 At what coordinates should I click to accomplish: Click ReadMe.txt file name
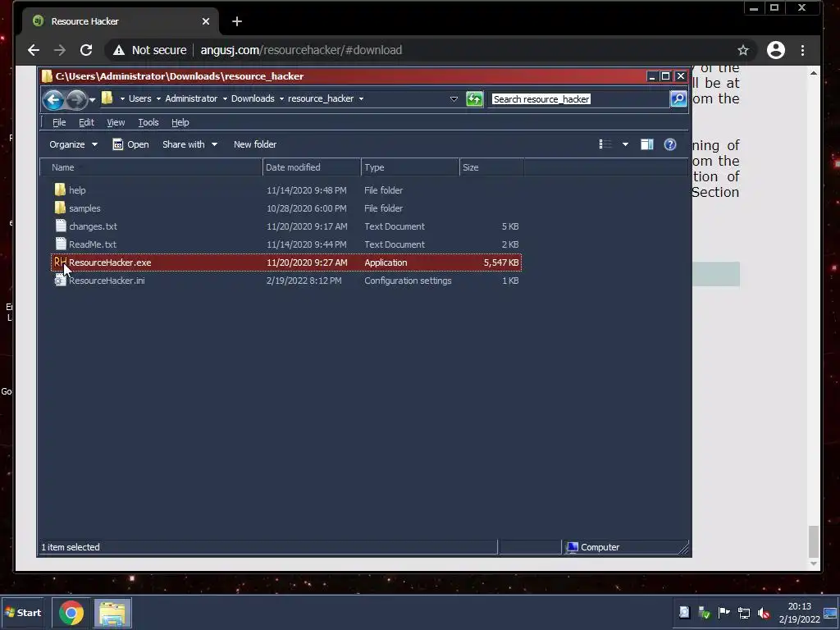(x=93, y=244)
